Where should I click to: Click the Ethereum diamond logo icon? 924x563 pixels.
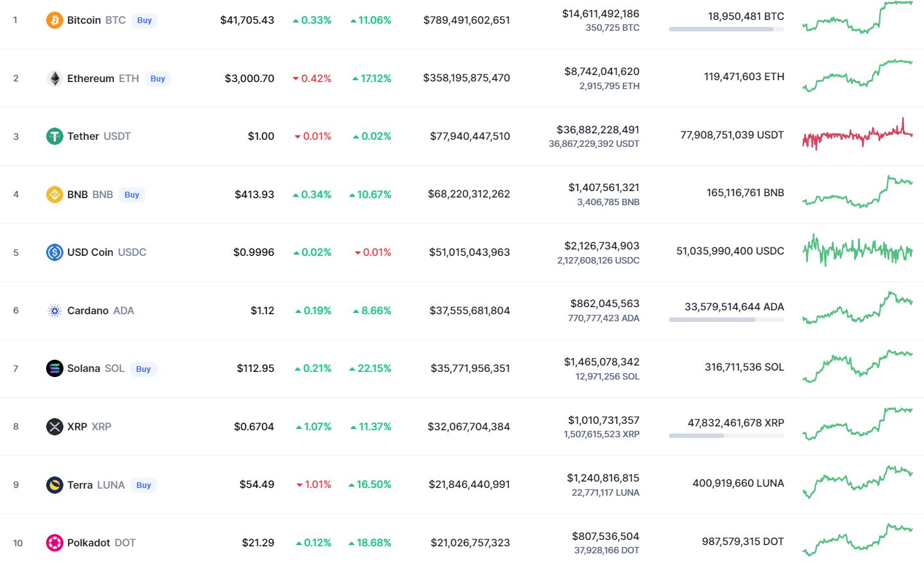tap(54, 79)
